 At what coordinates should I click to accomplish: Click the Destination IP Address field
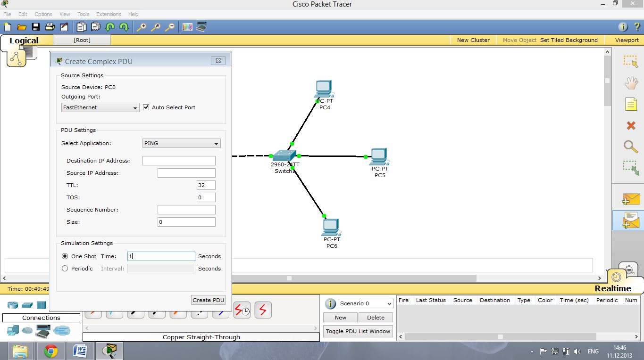click(179, 161)
